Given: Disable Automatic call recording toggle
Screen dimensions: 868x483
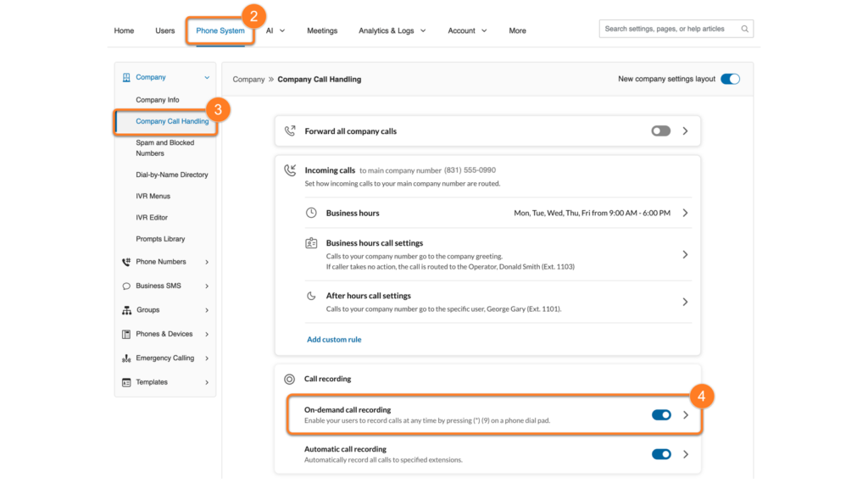Looking at the screenshot, I should point(661,454).
